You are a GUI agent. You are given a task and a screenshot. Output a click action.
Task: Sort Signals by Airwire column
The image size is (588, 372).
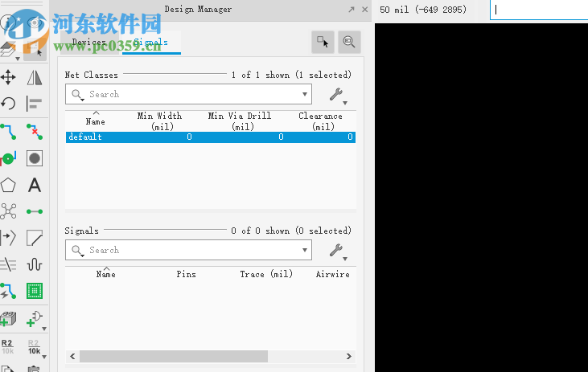click(x=333, y=274)
